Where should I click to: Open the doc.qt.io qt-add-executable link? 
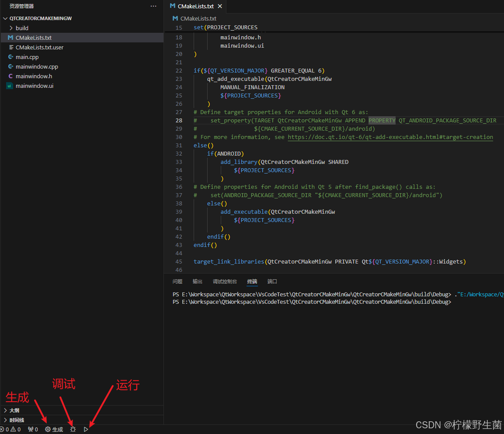click(x=390, y=137)
